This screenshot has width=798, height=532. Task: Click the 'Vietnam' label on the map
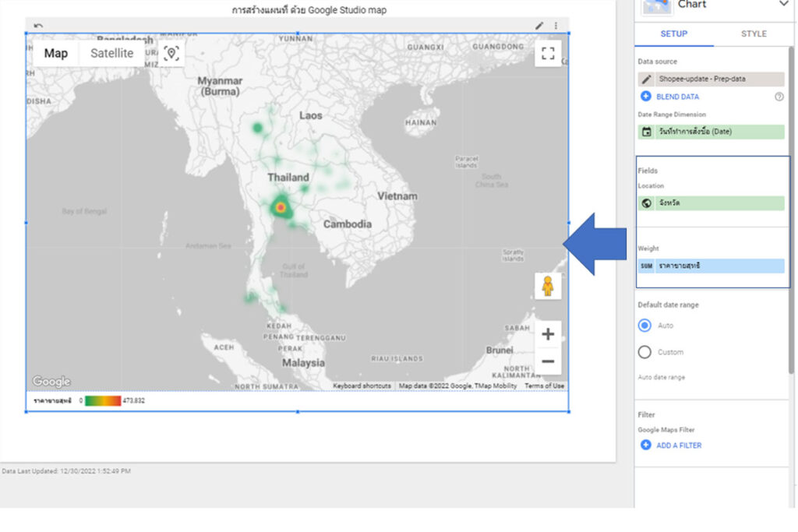tap(397, 196)
